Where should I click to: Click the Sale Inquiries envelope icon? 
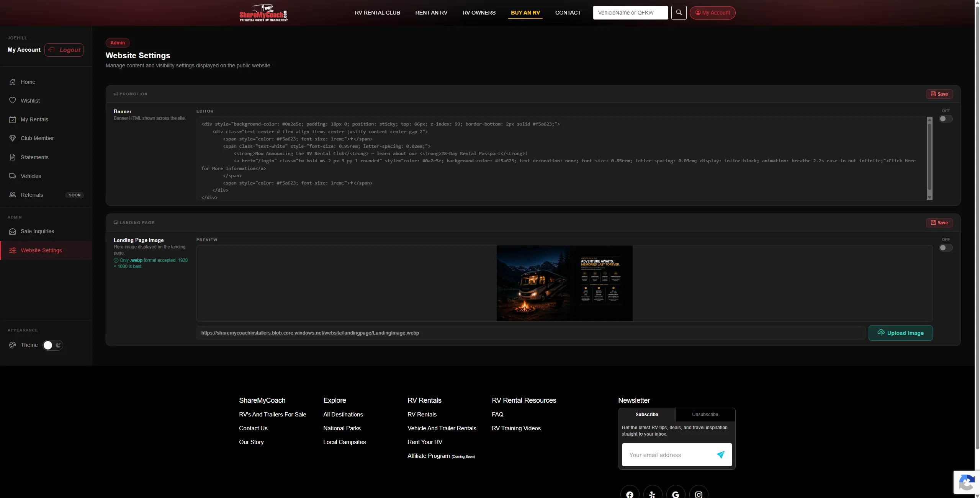click(x=13, y=231)
